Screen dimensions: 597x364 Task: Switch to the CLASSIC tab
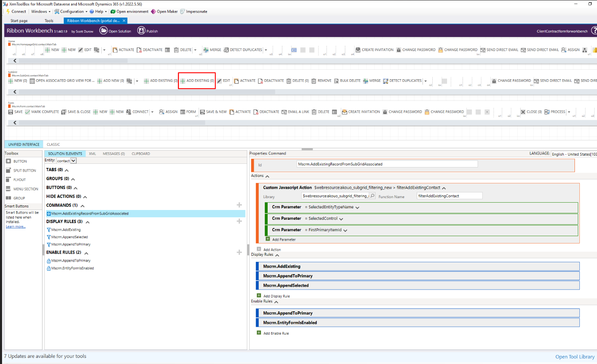tap(53, 144)
